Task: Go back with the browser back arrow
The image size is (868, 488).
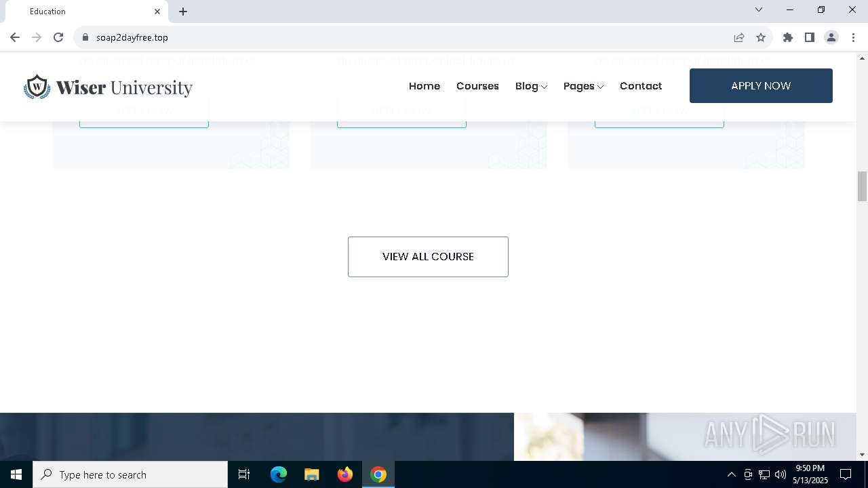Action: click(15, 37)
